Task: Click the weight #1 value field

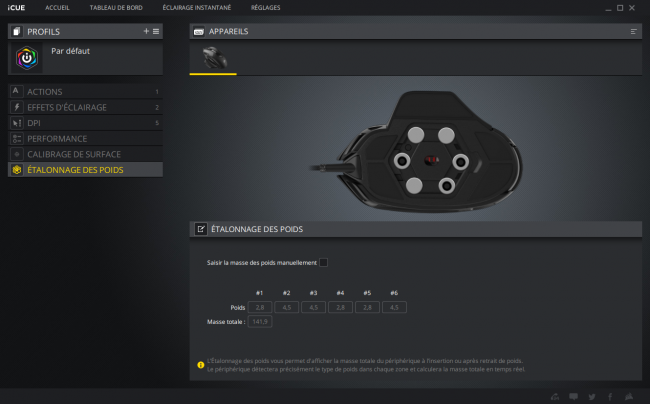Action: 260,307
